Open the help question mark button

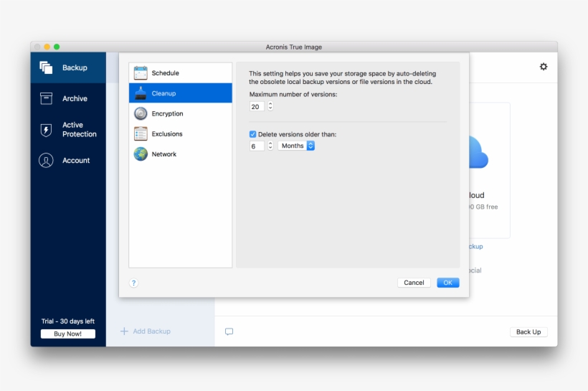[x=133, y=283]
